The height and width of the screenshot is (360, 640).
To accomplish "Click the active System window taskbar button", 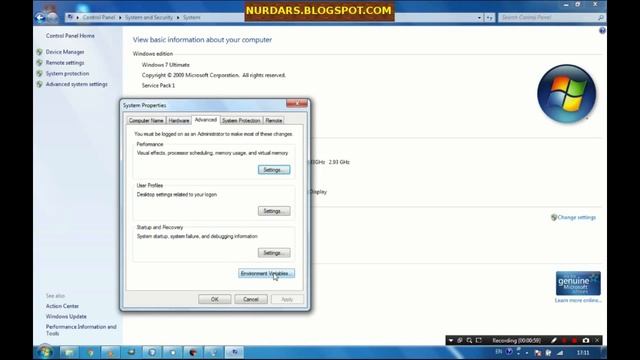I will click(x=234, y=352).
